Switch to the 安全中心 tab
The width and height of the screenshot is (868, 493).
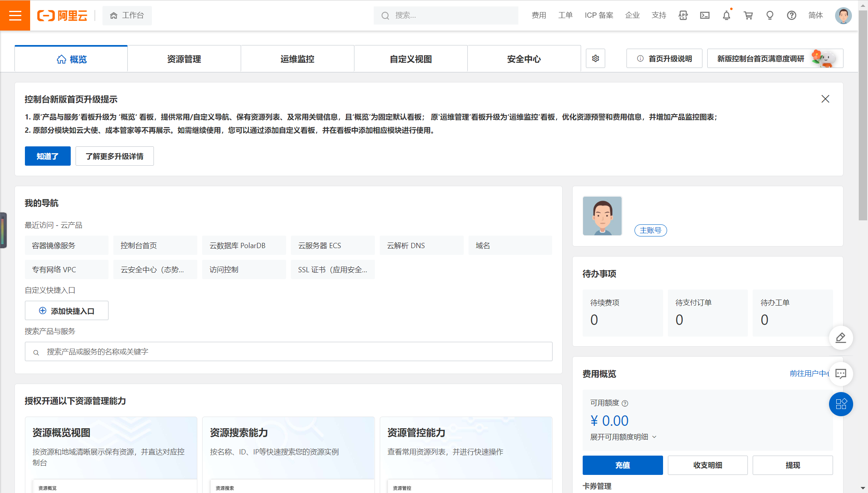(x=524, y=59)
